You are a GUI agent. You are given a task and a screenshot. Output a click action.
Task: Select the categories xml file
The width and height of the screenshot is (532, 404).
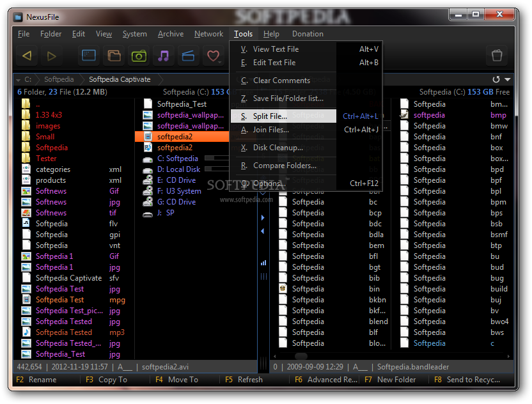click(x=72, y=169)
